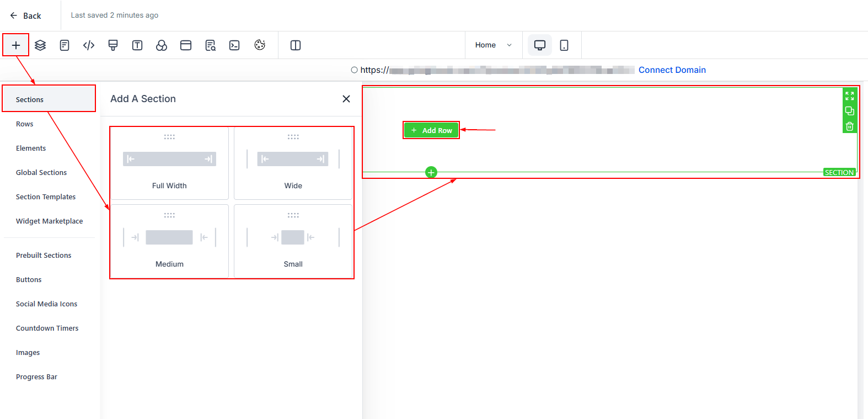Duplicate the section using the copy icon
This screenshot has height=419, width=868.
[x=850, y=111]
